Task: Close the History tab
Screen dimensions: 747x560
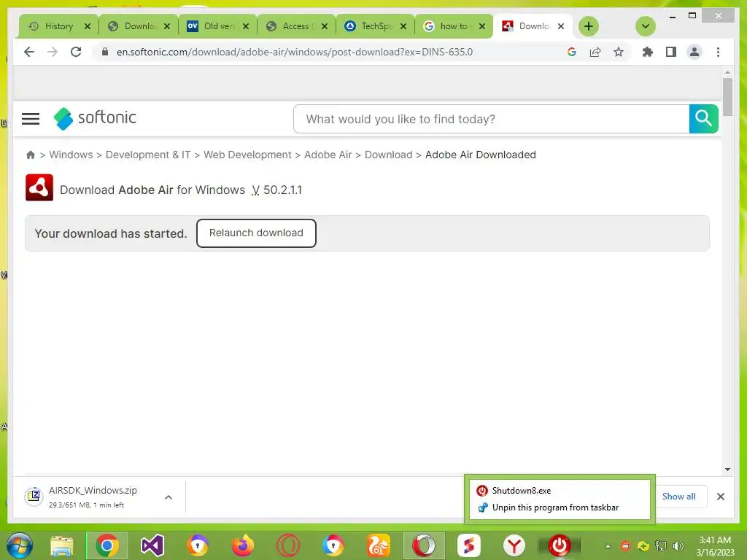Action: 88,26
